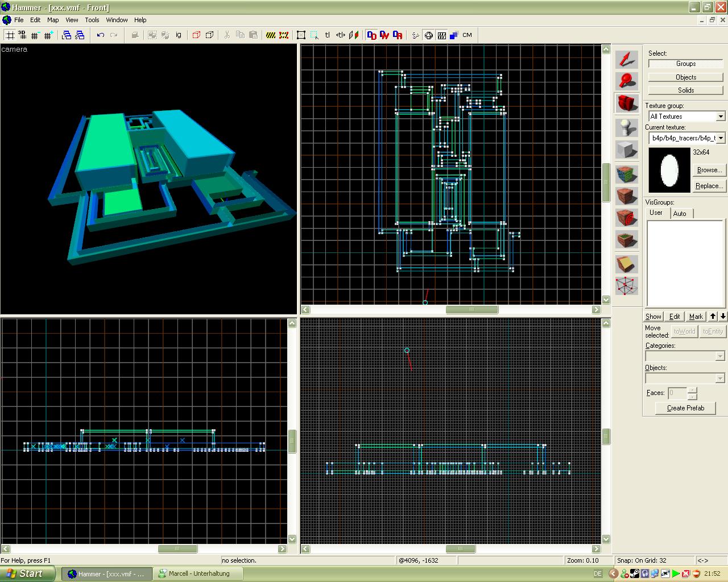Select the Toggle Texture Application tool
728x582 pixels.
tap(627, 174)
